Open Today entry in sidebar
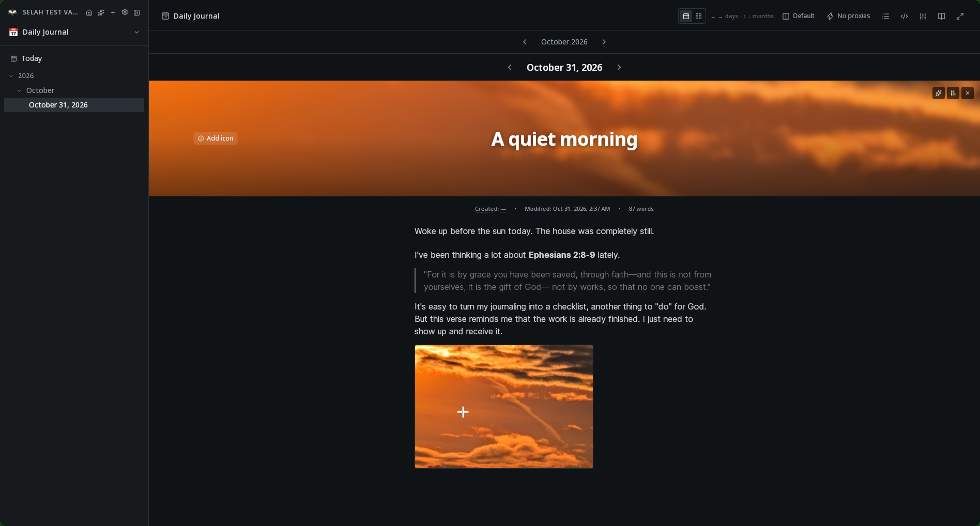The height and width of the screenshot is (526, 980). coord(74,58)
